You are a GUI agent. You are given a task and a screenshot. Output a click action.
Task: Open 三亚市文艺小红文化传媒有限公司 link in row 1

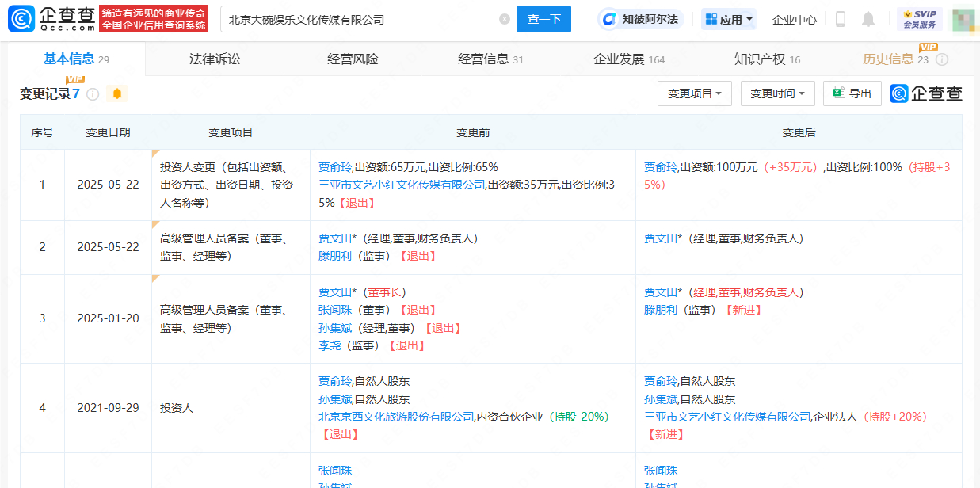tap(402, 185)
